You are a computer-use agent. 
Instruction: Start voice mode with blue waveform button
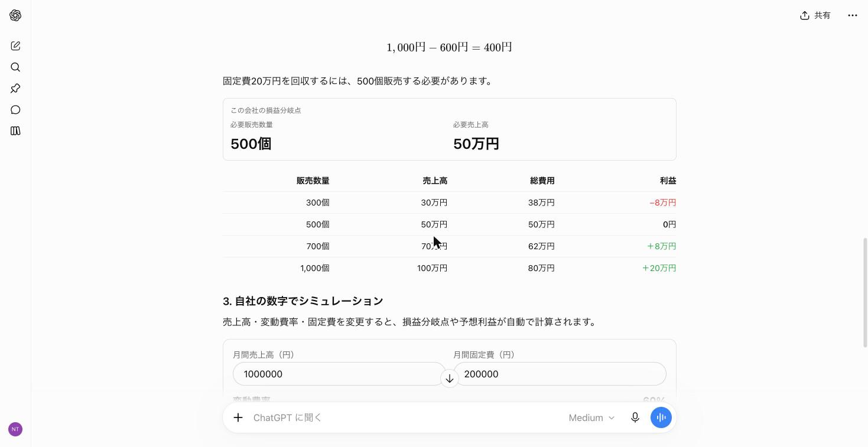(x=661, y=417)
